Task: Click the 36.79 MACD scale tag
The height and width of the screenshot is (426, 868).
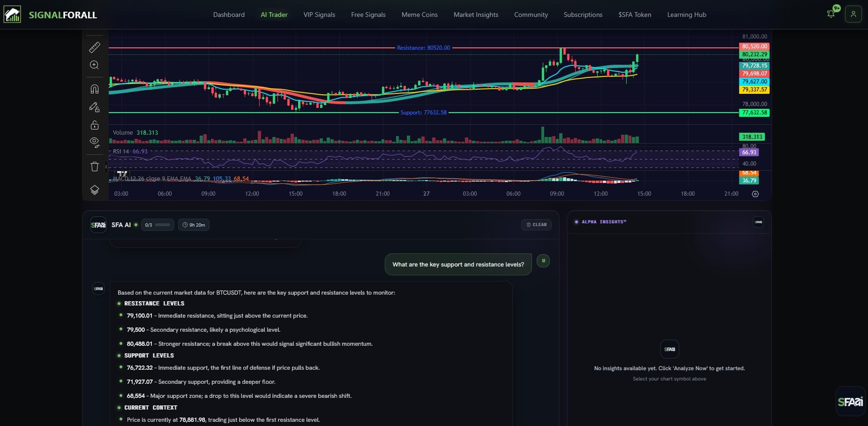Action: click(x=749, y=181)
